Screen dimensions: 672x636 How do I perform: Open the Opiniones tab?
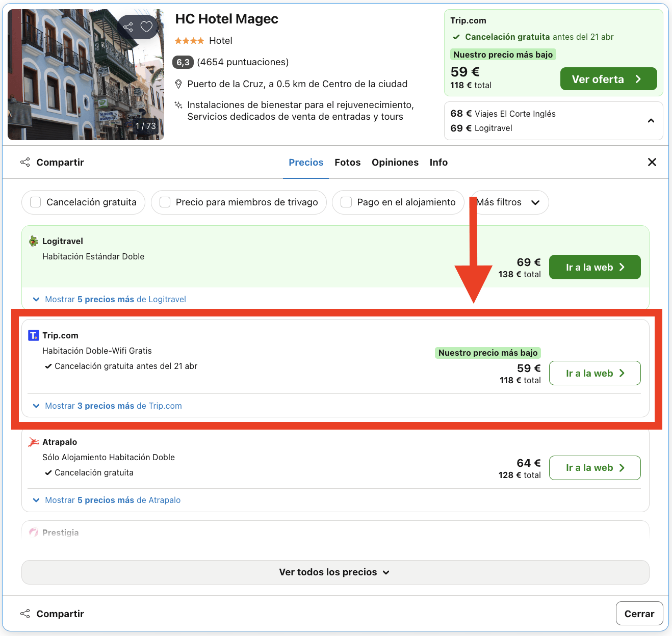(x=395, y=162)
